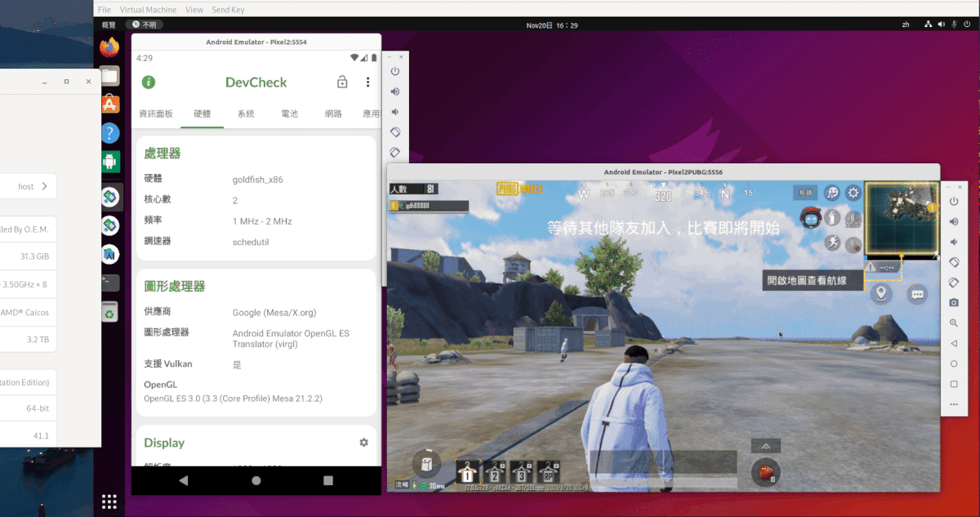The image size is (980, 517).
Task: Click zoom magnifier in PUBG emulator sidebar
Action: coord(954,323)
